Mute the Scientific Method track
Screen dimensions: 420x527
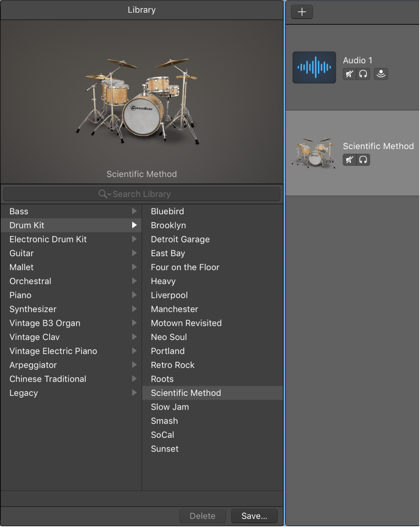pyautogui.click(x=349, y=160)
